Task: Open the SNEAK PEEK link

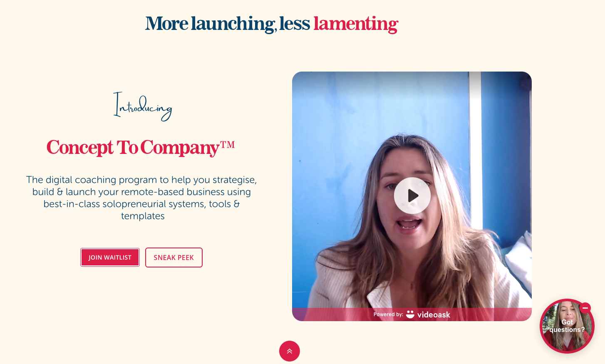Action: coord(174,258)
